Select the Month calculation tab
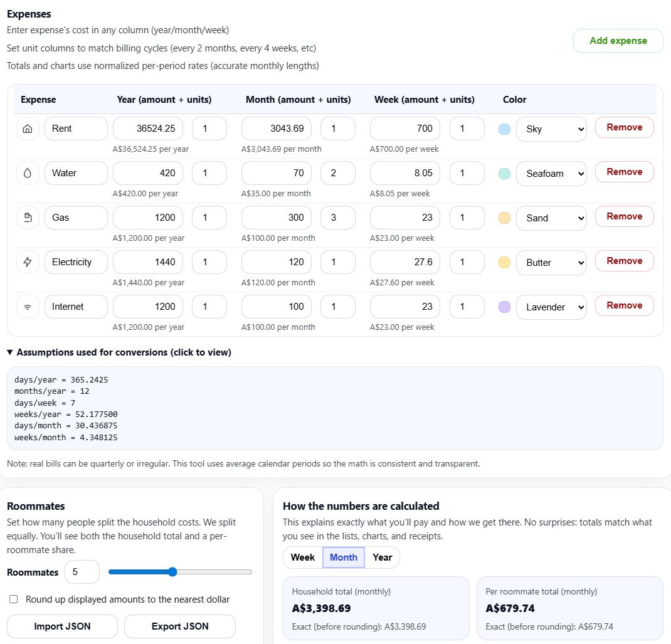The height and width of the screenshot is (644, 671). [x=344, y=557]
